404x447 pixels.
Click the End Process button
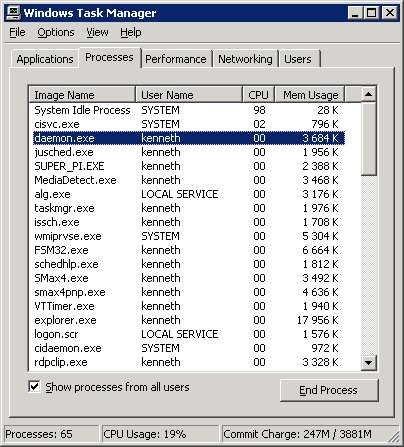point(329,390)
